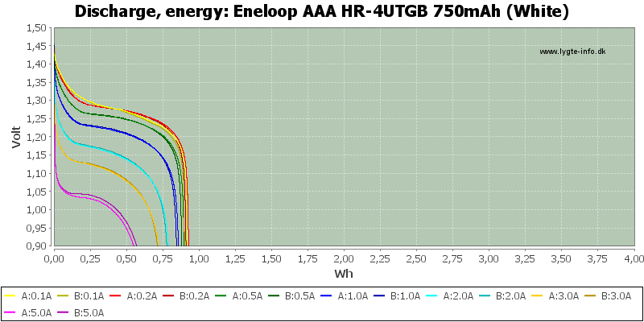Click the 1,00 tick on Wh axis
Screen dimensions: 644x322
click(x=199, y=258)
